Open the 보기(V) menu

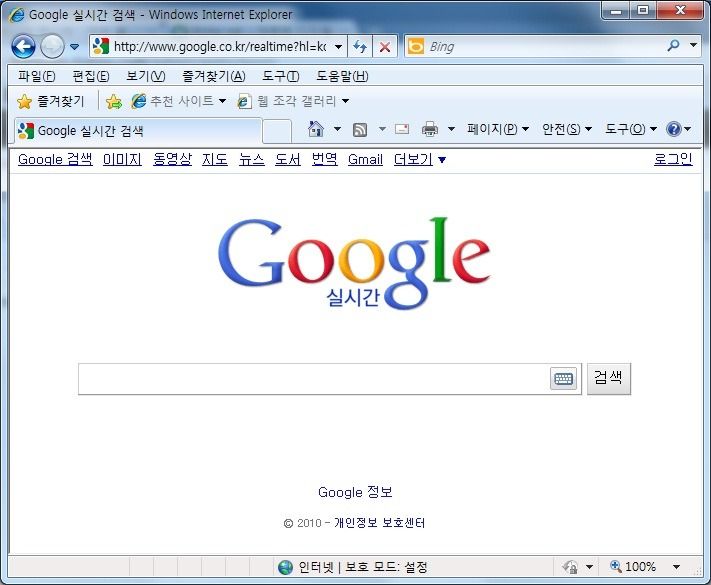[146, 76]
